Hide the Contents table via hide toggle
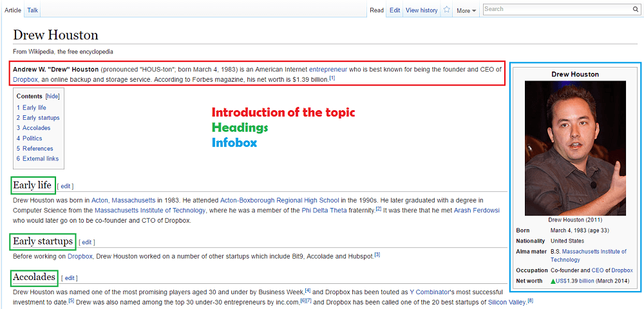The height and width of the screenshot is (309, 644). 52,96
